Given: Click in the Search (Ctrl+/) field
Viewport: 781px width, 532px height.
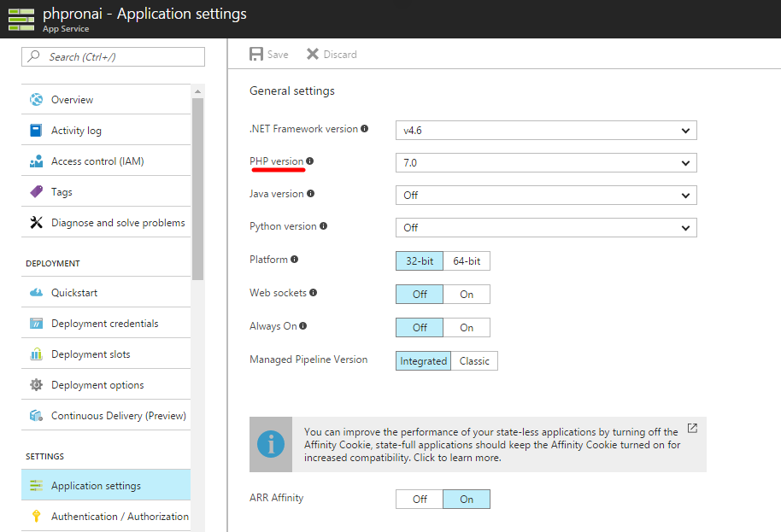Looking at the screenshot, I should 113,56.
